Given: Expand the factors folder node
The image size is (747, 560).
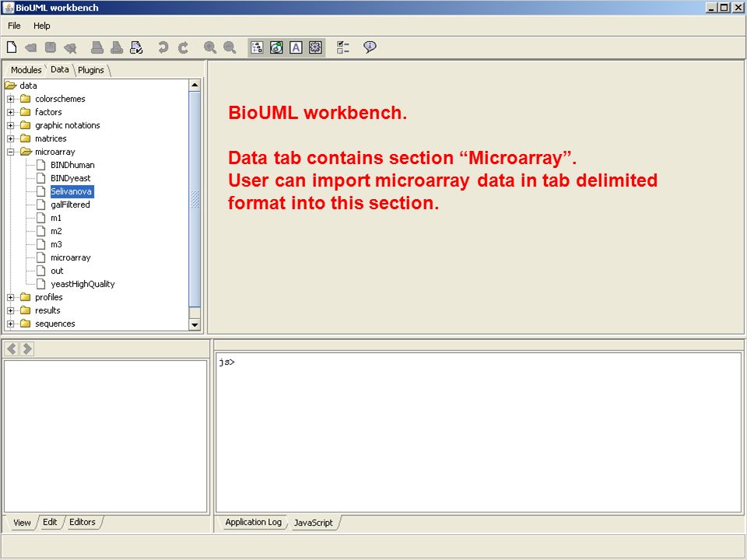Looking at the screenshot, I should (x=10, y=112).
